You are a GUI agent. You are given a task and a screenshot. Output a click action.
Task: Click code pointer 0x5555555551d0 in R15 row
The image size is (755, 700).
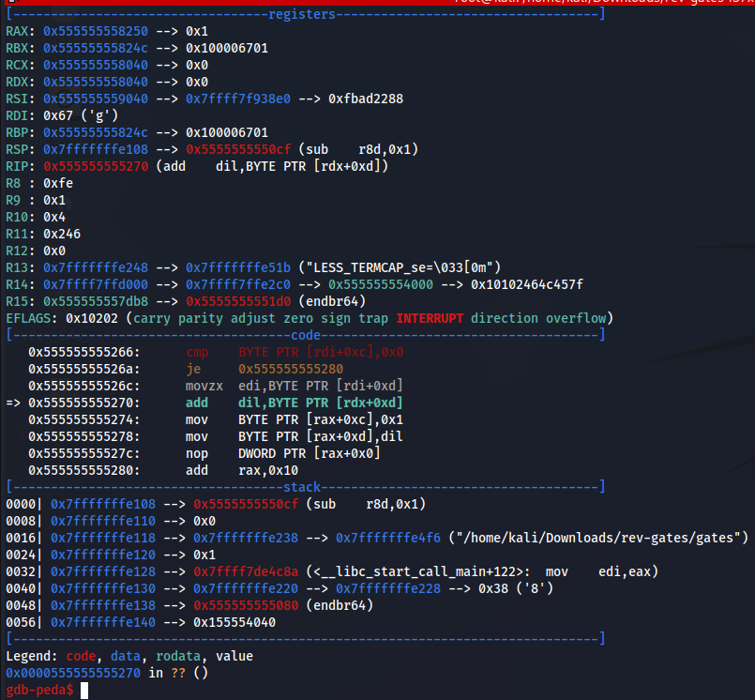pos(238,301)
